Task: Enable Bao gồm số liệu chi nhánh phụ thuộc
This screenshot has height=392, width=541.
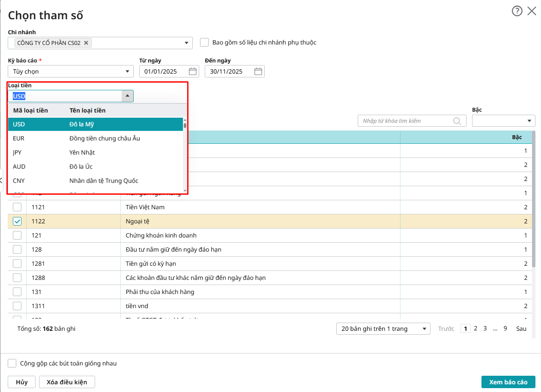Action: pyautogui.click(x=204, y=42)
